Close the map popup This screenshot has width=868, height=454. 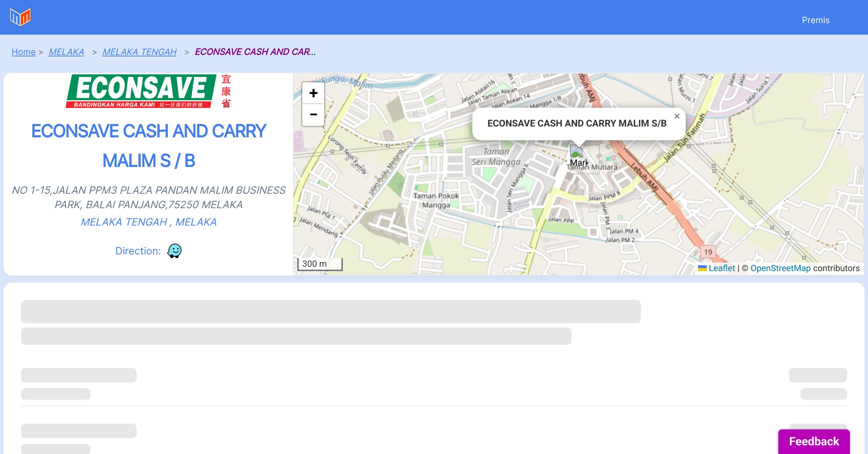point(677,116)
